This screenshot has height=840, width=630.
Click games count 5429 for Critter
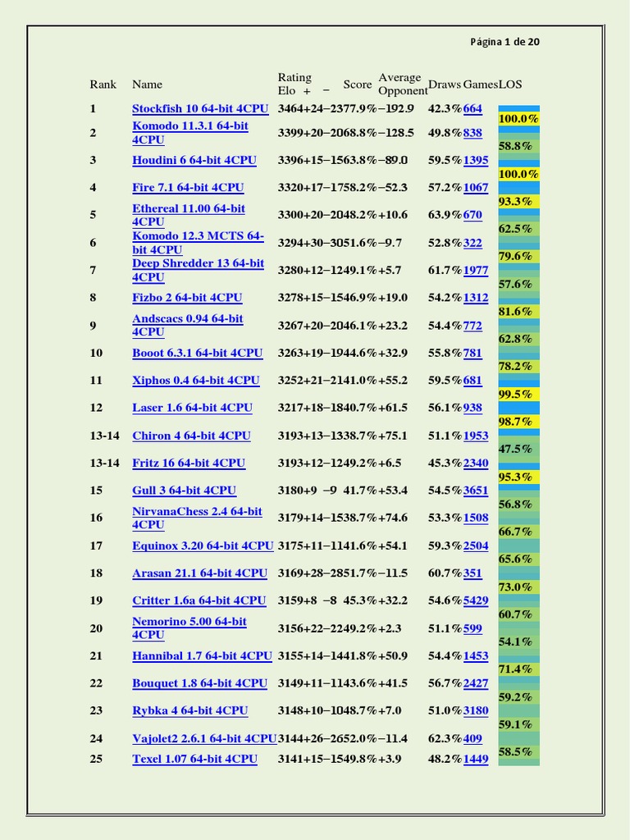pos(476,600)
